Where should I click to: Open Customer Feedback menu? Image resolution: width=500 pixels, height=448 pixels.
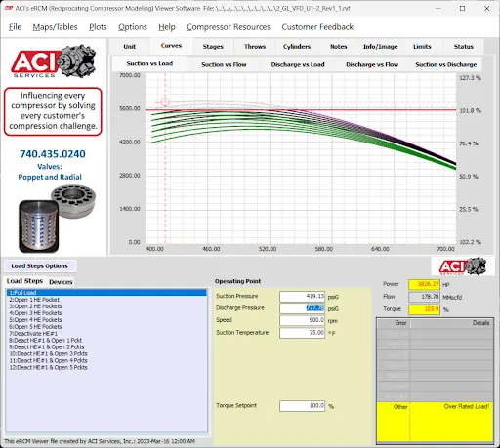point(317,27)
